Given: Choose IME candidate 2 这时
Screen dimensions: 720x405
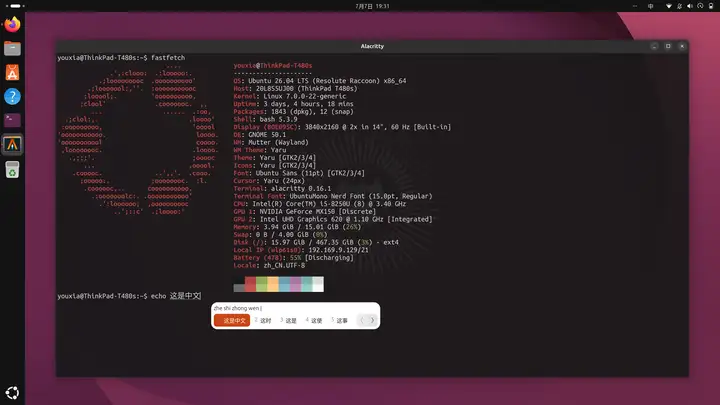Looking at the screenshot, I should coord(263,321).
